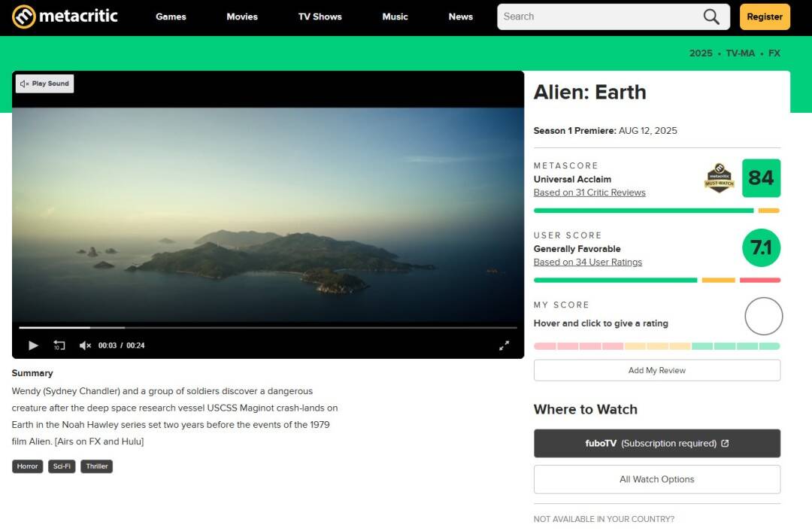Click the empty My Score circle
This screenshot has width=812, height=531.
(763, 316)
